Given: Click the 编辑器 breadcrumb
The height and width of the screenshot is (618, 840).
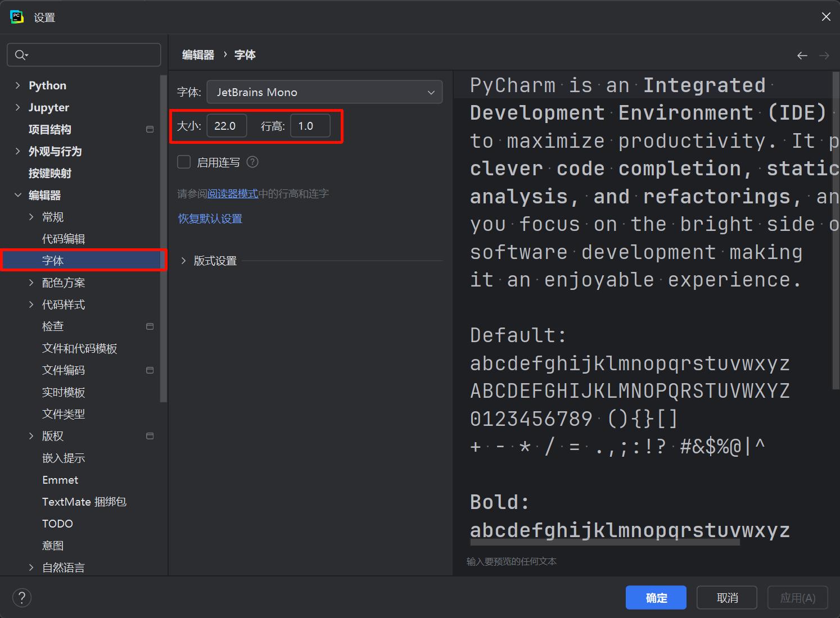Looking at the screenshot, I should [x=198, y=55].
